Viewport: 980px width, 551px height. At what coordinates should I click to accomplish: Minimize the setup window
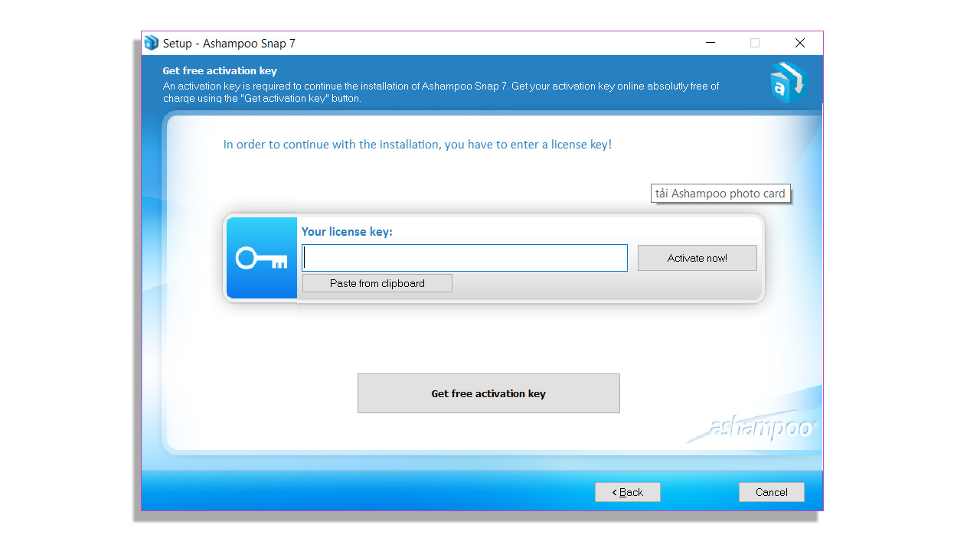tap(710, 43)
